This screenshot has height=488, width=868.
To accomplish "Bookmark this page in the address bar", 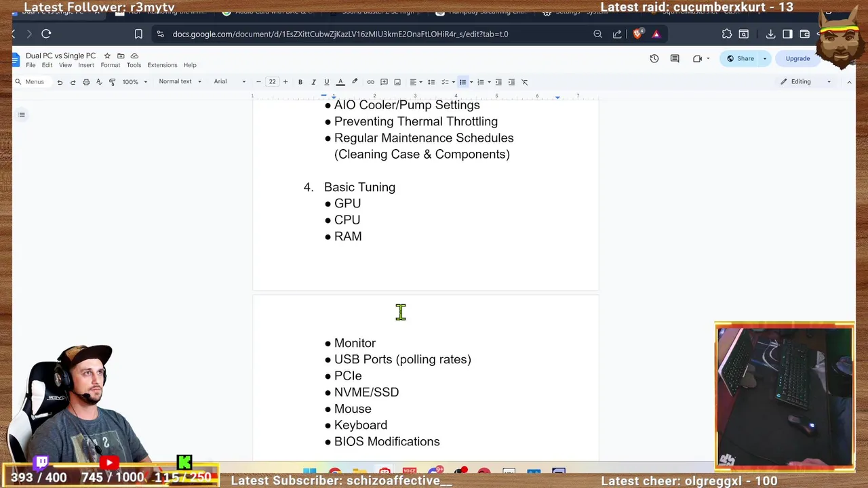I will point(138,34).
